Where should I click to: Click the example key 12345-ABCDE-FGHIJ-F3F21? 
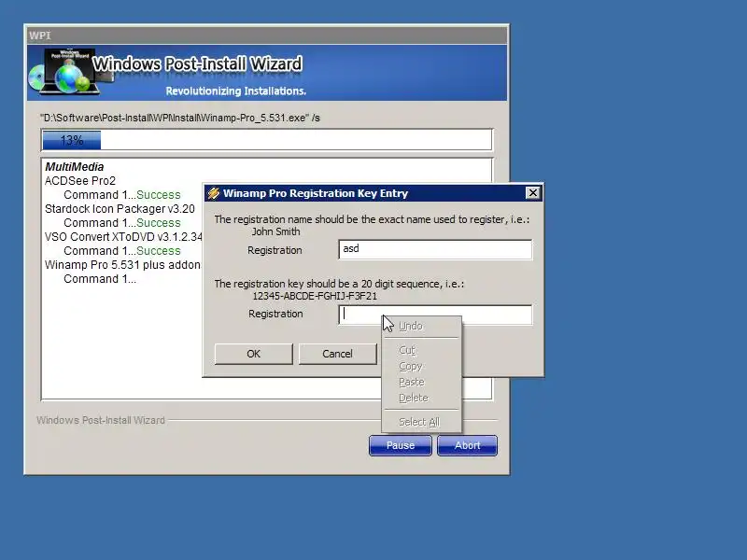315,296
